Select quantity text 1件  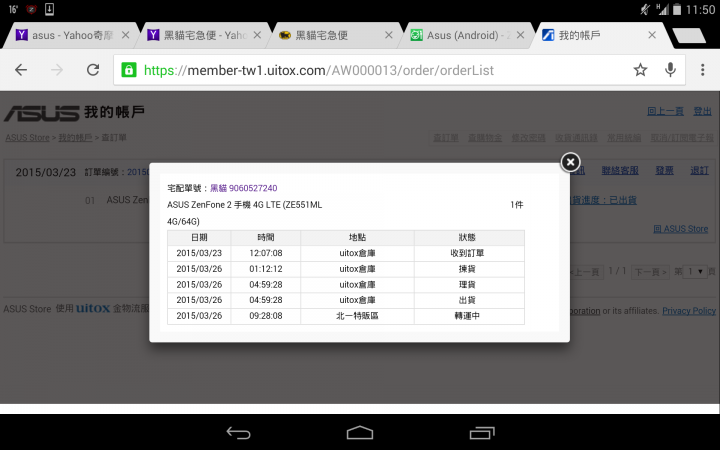[x=517, y=205]
